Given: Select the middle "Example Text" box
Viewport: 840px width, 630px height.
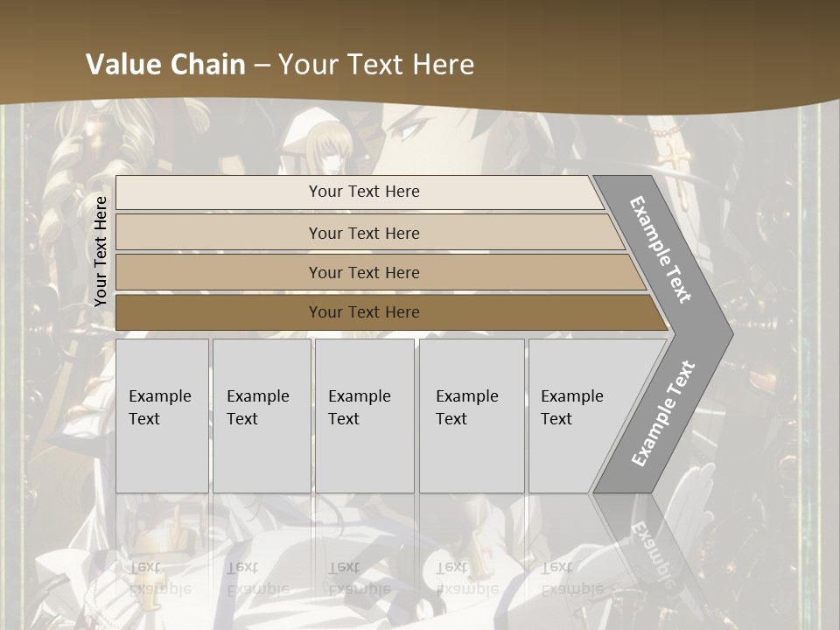Looking at the screenshot, I should [x=364, y=416].
